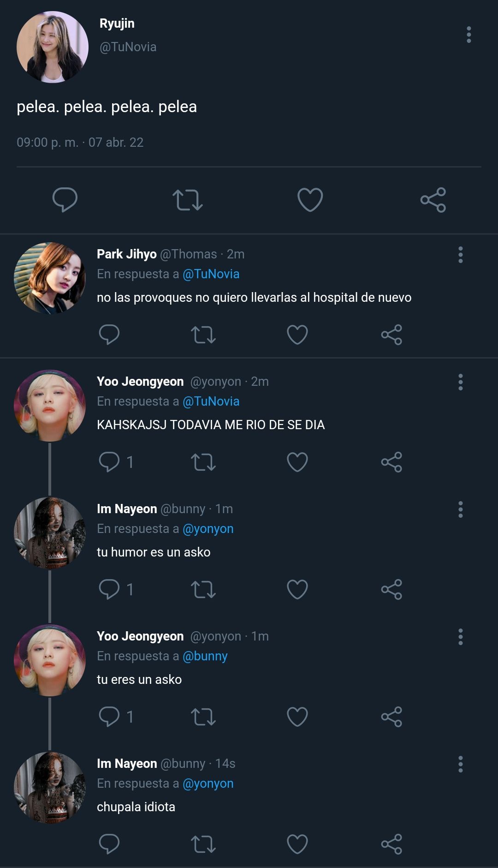Share the "chupala idiota" reply
This screenshot has height=868, width=498.
[391, 844]
